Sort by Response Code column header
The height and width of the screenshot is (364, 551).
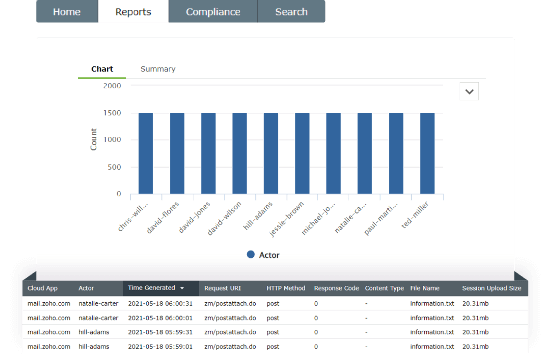[x=336, y=288]
